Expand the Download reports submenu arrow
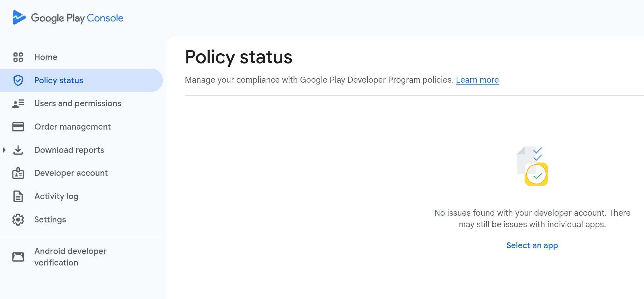 click(4, 150)
